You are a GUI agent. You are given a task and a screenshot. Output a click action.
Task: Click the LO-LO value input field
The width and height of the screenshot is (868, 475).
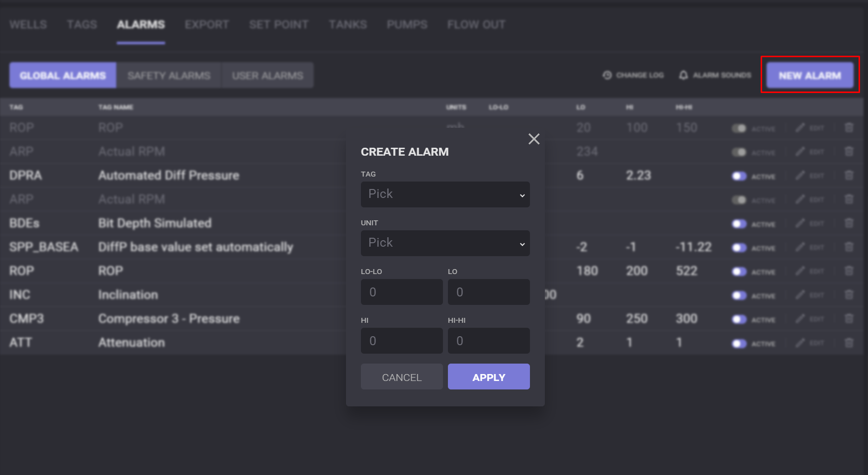(x=402, y=292)
